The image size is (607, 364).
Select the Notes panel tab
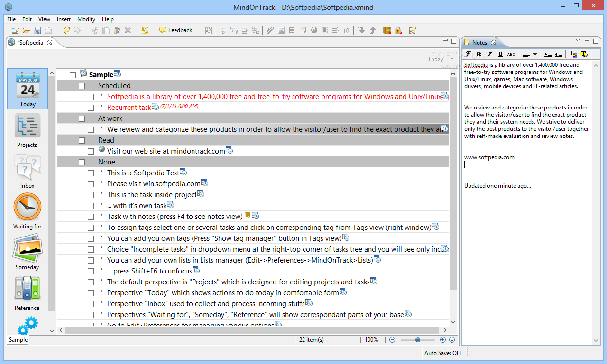click(479, 43)
